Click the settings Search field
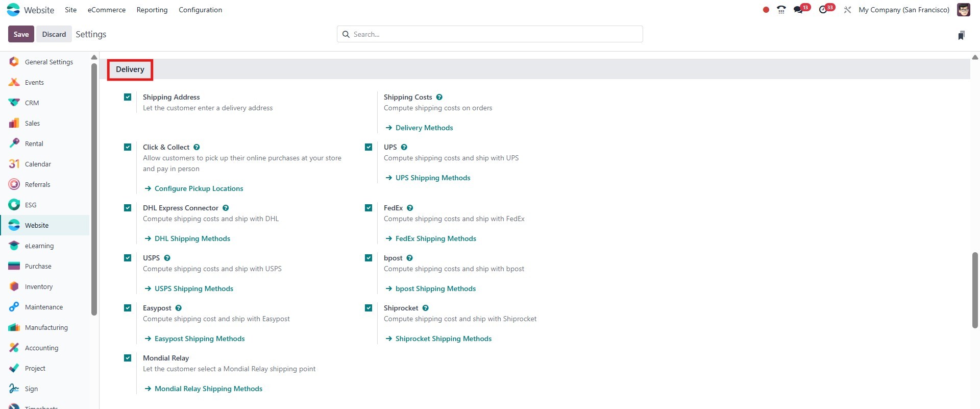980x409 pixels. 490,34
